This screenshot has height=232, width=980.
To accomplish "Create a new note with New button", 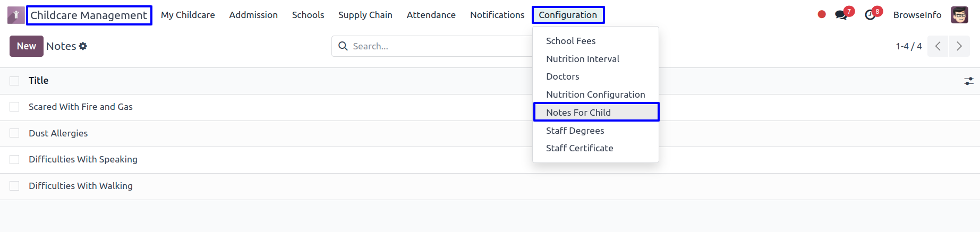I will (x=27, y=46).
